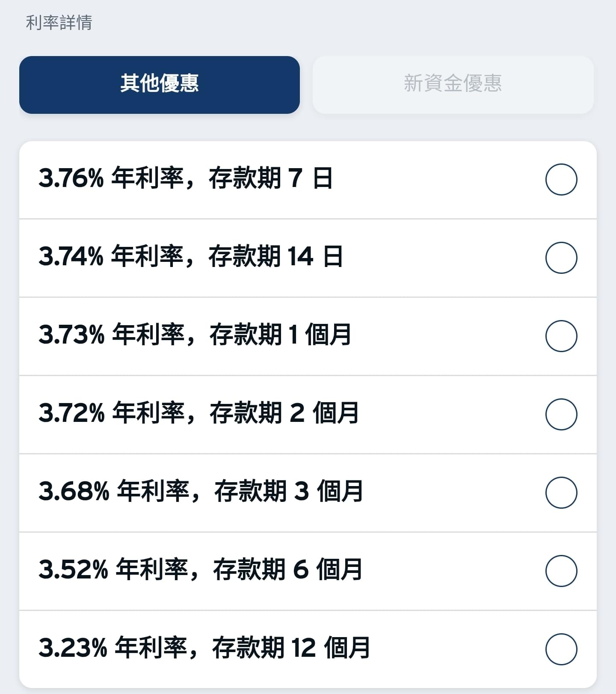Select the 2 個月 deposit radio button
Screen dimensions: 616x694
point(561,414)
